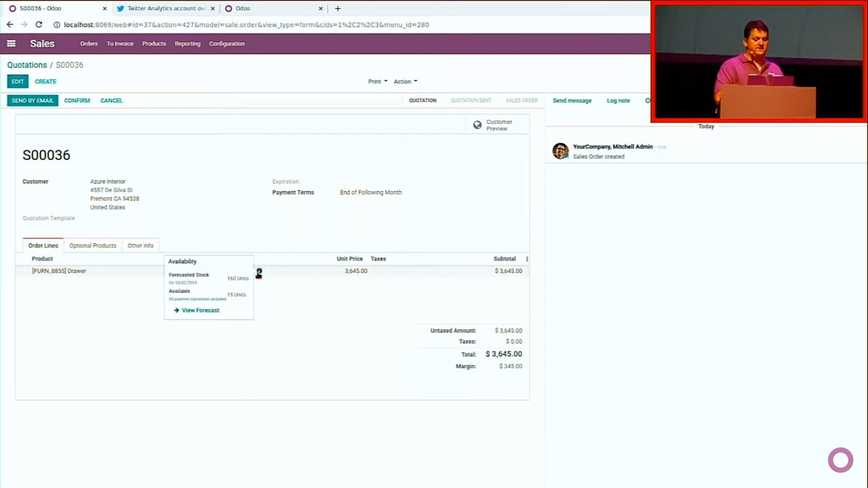Confirm the quotation
Viewport: 868px width, 488px height.
point(77,100)
